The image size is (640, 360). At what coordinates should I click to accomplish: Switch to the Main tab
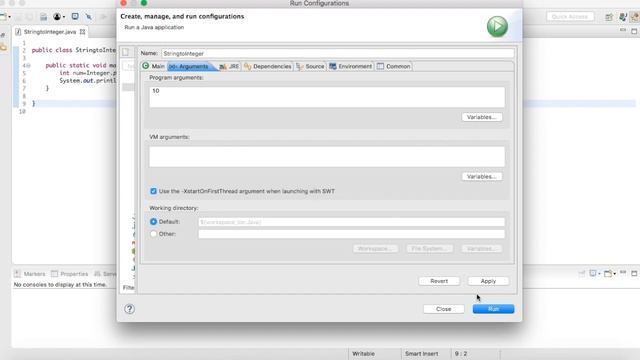(x=153, y=66)
